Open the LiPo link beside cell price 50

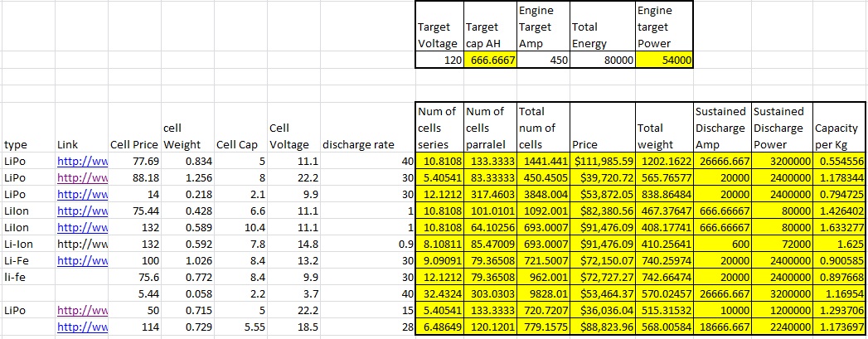(81, 312)
